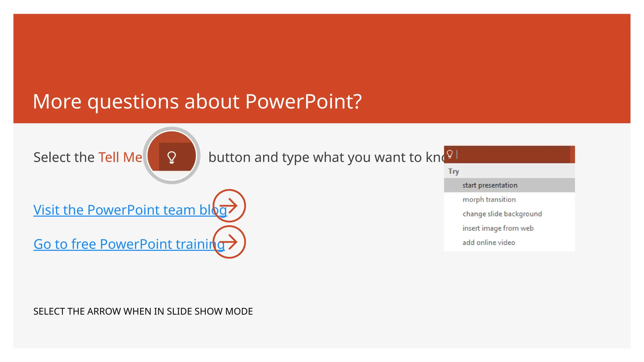This screenshot has width=644, height=362.
Task: Select the 'start presentation' suggestion
Action: pyautogui.click(x=490, y=185)
